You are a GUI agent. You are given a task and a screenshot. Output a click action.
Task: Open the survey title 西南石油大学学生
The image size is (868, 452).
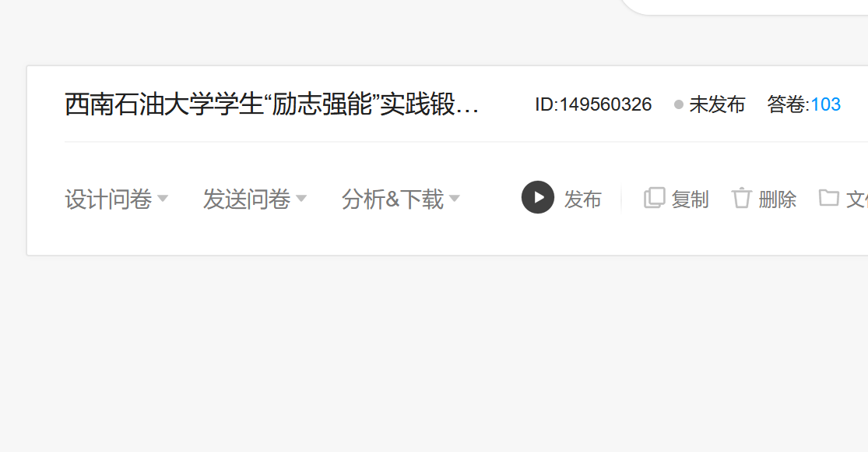tap(271, 104)
